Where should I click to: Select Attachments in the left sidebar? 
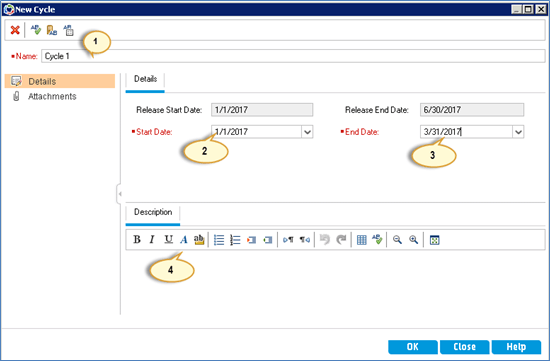(x=52, y=96)
